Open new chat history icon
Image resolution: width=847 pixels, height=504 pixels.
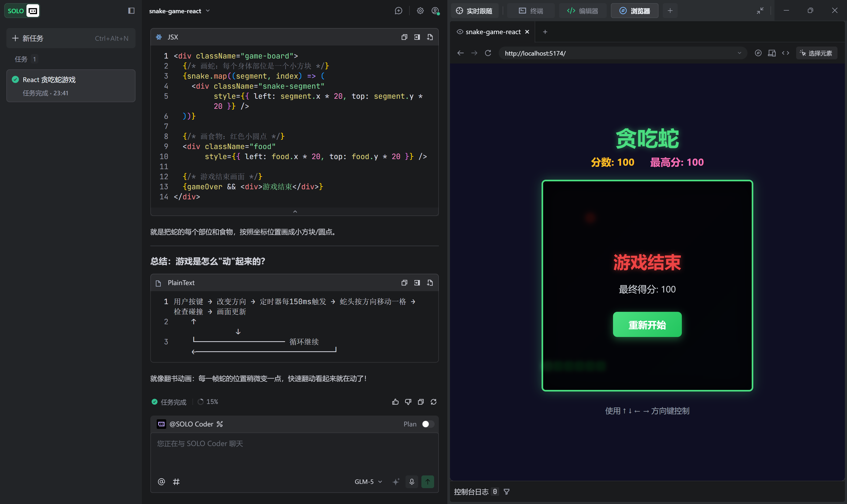[x=398, y=11]
